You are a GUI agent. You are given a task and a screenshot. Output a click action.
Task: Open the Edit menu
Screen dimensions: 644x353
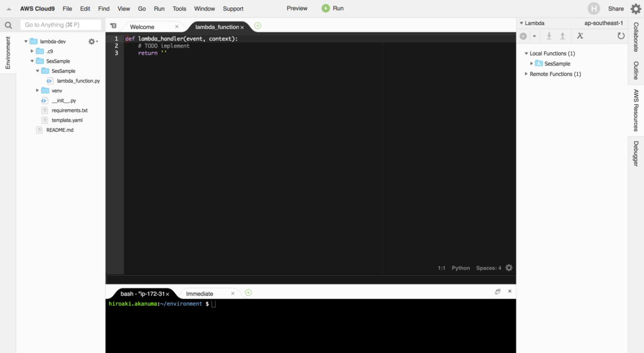[x=85, y=9]
